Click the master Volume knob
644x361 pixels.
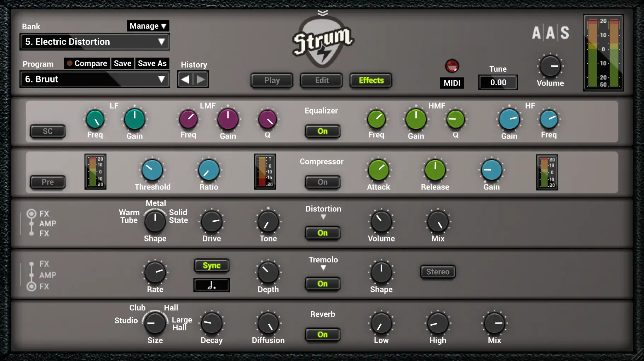click(x=550, y=66)
